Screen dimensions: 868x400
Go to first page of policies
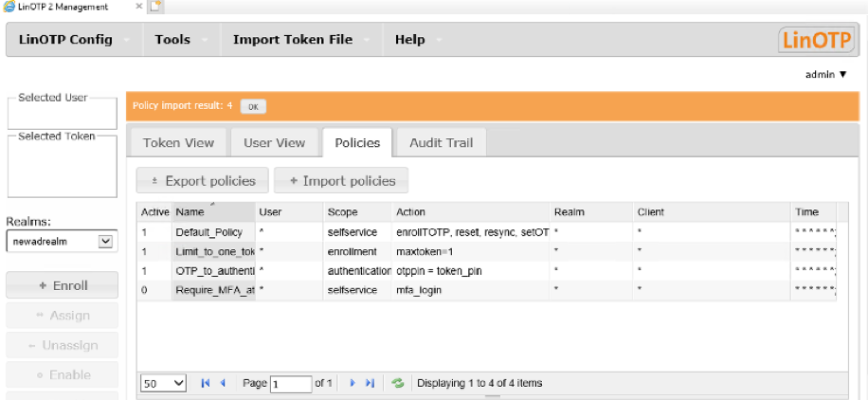205,383
